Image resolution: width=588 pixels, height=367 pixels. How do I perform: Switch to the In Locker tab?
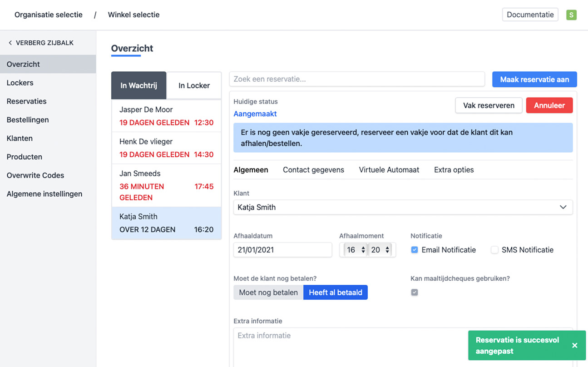click(194, 85)
